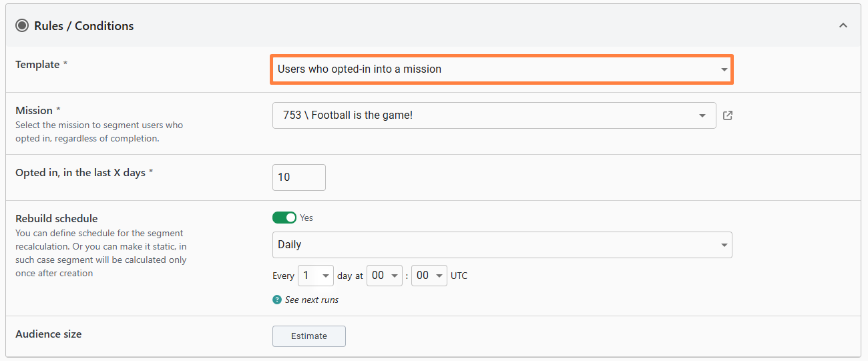Expand the Daily frequency dropdown
The image size is (868, 361).
click(x=501, y=245)
